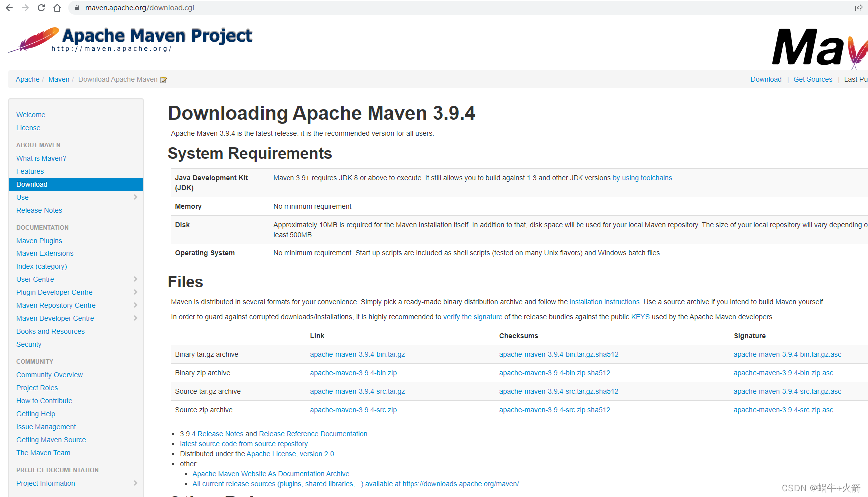Open Books and Resources sidebar link
Image resolution: width=868 pixels, height=497 pixels.
(x=50, y=331)
